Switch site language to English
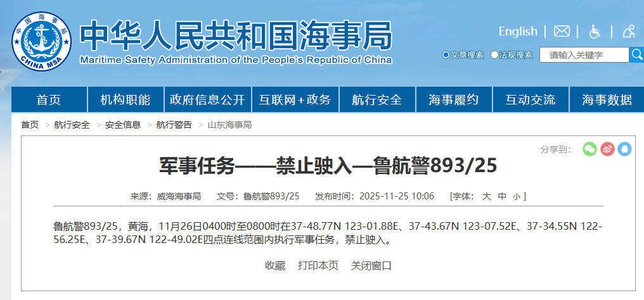 (517, 32)
